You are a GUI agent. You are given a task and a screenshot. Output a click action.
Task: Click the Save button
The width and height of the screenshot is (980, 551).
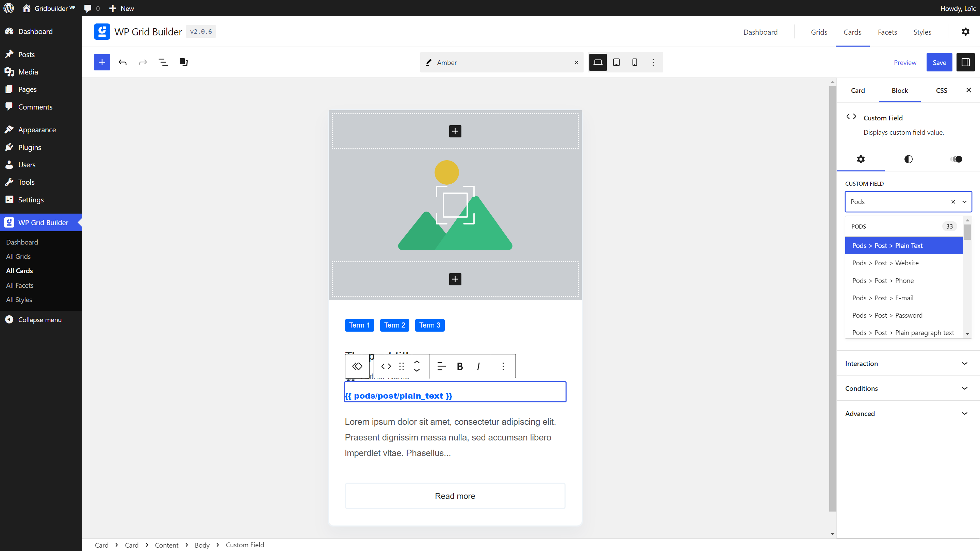point(939,62)
